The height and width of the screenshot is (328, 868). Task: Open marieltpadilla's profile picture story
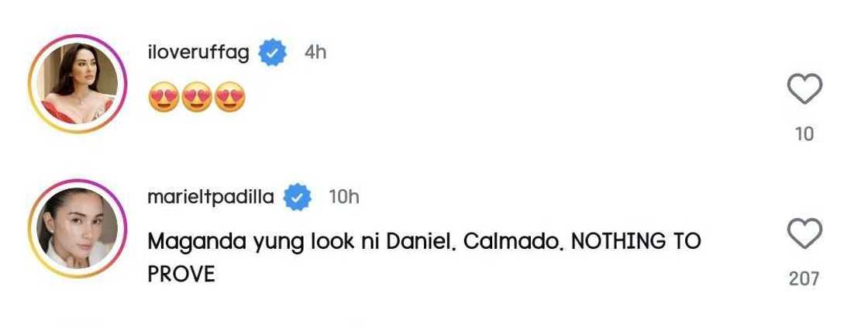click(76, 228)
